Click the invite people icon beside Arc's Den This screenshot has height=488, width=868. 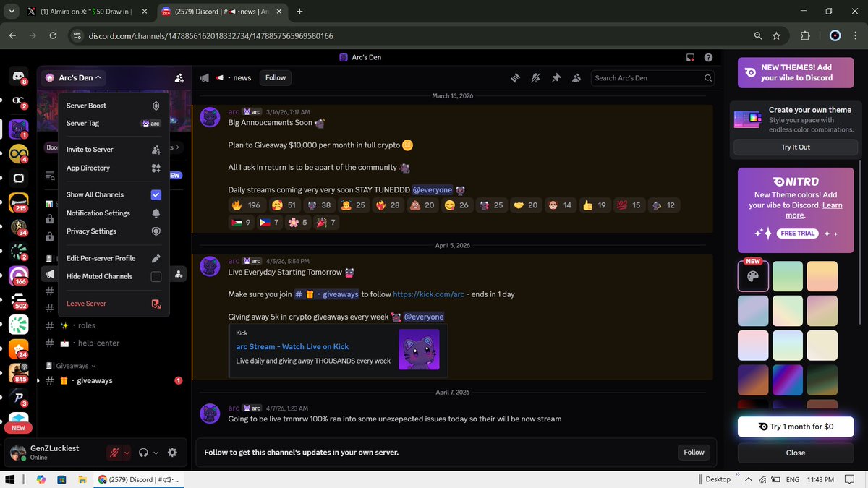coord(179,77)
